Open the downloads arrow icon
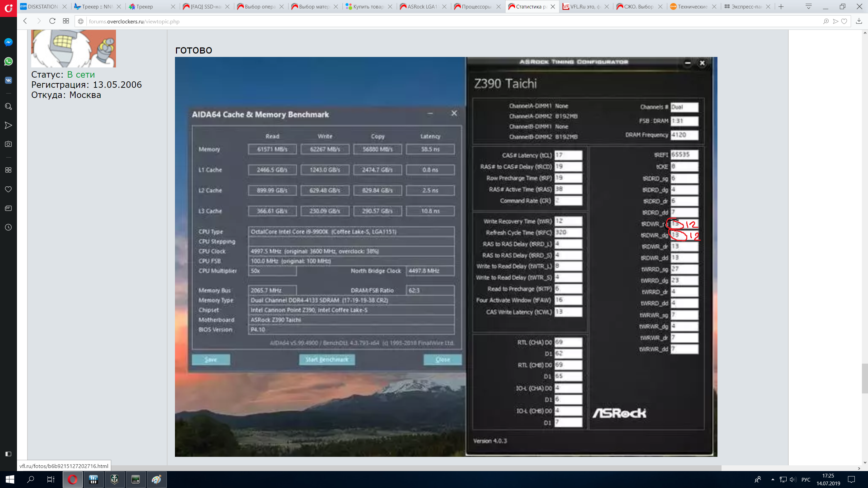Image resolution: width=868 pixels, height=488 pixels. point(859,21)
